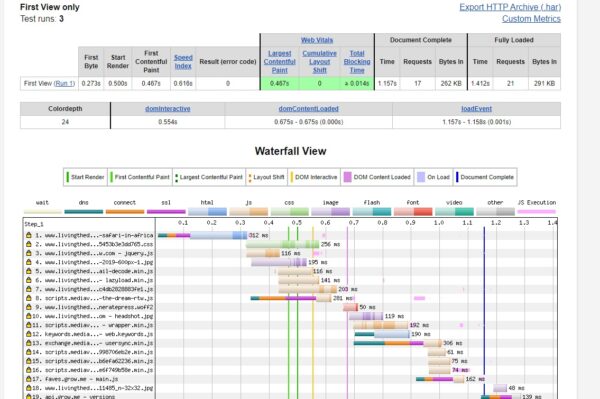Screen dimensions: 600x399
Task: Click the 262 KB Document Complete bytes cell
Action: click(x=451, y=83)
